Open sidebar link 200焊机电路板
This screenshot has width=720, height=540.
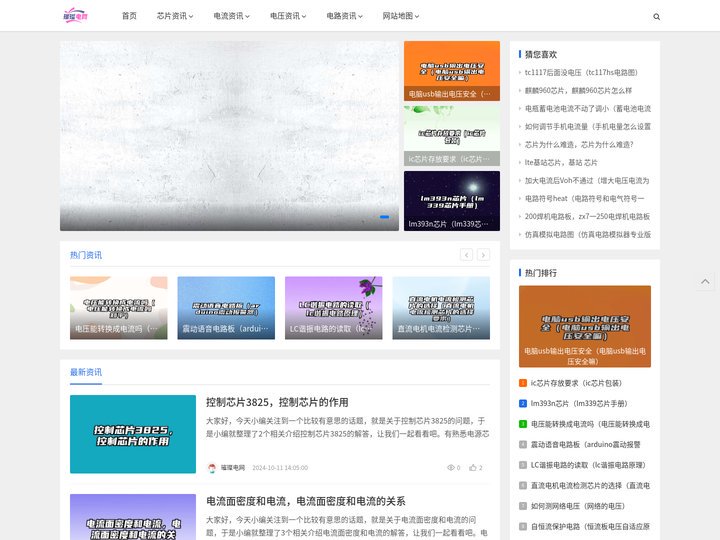pyautogui.click(x=587, y=216)
